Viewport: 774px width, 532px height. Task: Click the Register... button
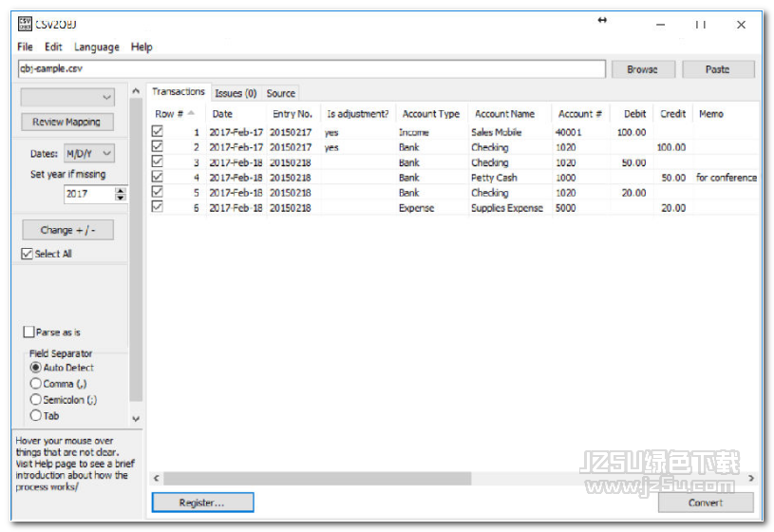(x=202, y=502)
